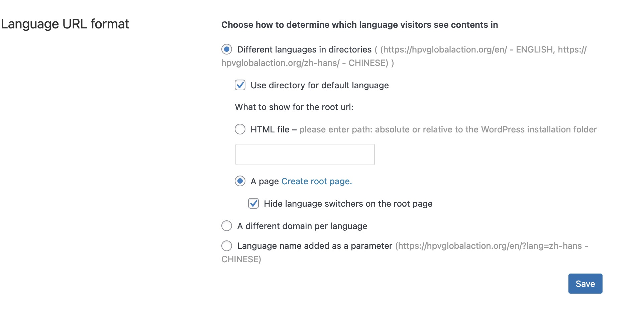Click the Language URL format section heading
Screen dimensions: 644x311
coord(65,24)
